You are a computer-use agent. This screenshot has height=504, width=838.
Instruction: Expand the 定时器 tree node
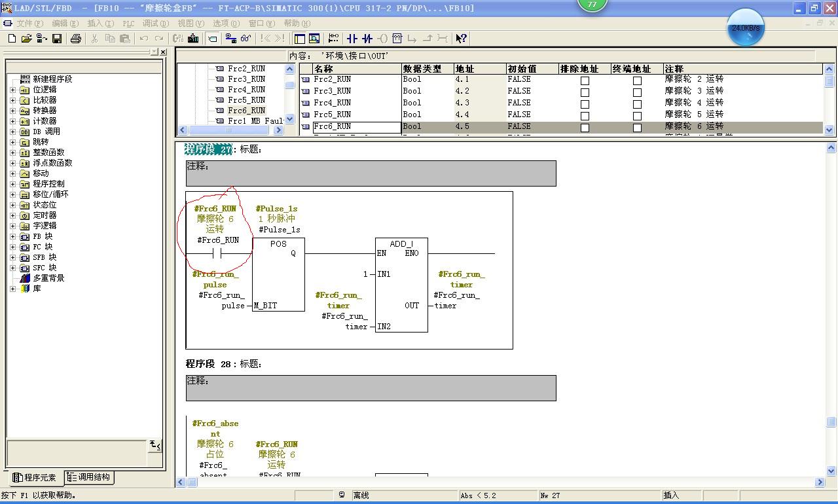pyautogui.click(x=12, y=215)
